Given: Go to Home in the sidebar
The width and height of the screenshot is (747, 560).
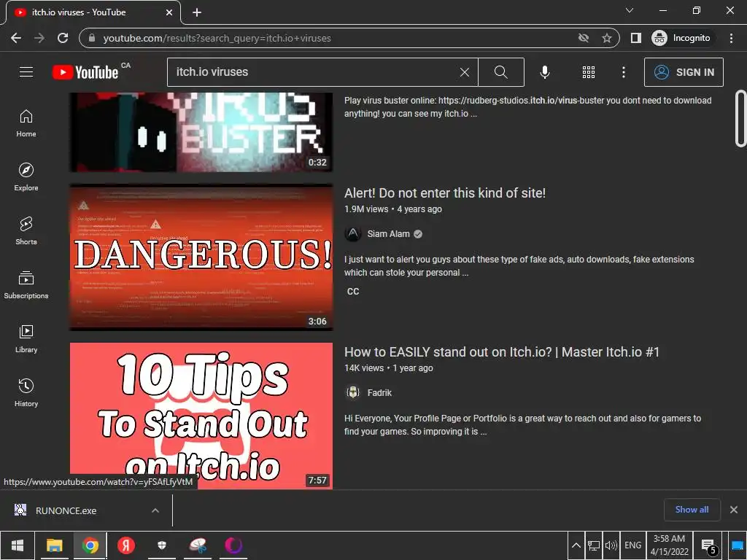Looking at the screenshot, I should tap(26, 123).
